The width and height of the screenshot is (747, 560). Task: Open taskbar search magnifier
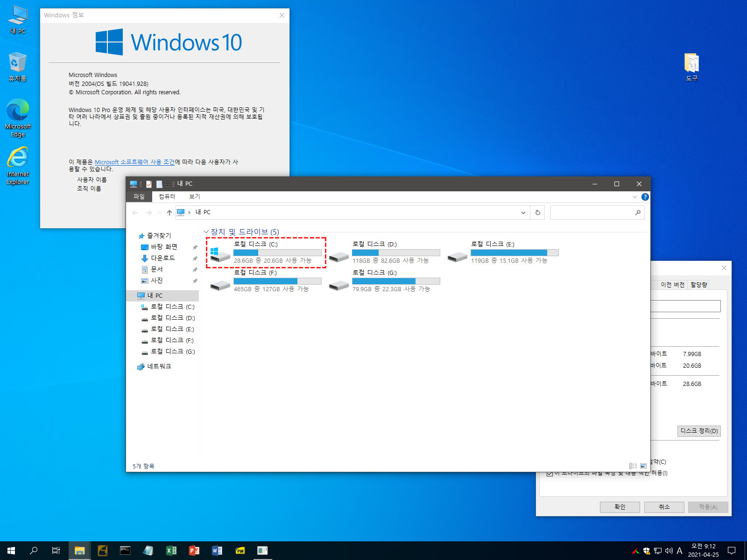pyautogui.click(x=34, y=551)
